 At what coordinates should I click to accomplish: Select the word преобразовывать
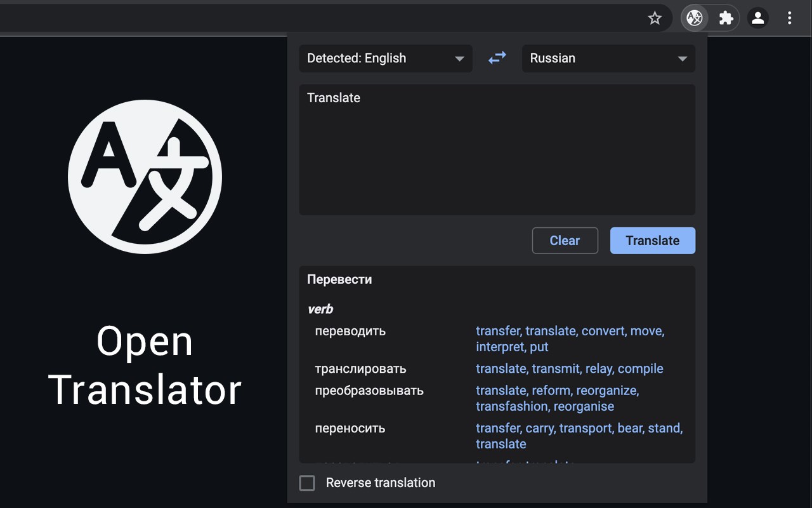pos(369,391)
